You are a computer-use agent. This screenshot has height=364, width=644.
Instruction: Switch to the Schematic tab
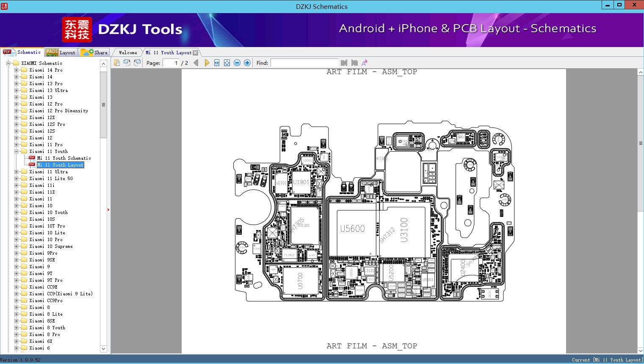point(22,52)
